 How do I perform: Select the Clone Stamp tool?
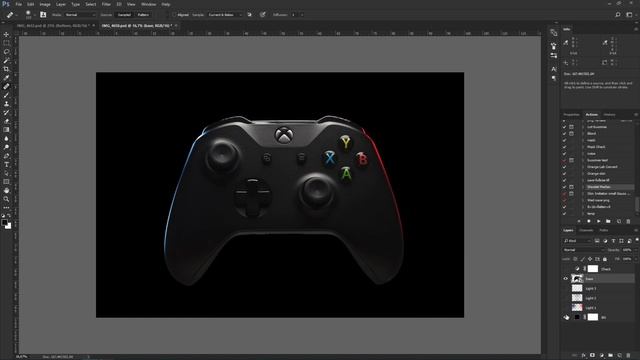tap(6, 104)
